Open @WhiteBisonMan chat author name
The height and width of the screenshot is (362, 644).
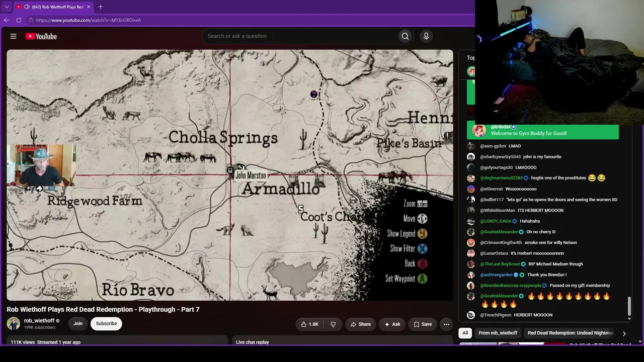pyautogui.click(x=498, y=210)
